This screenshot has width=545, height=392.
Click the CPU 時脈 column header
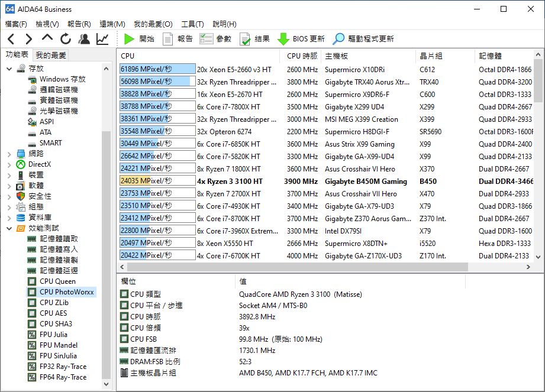click(x=302, y=56)
